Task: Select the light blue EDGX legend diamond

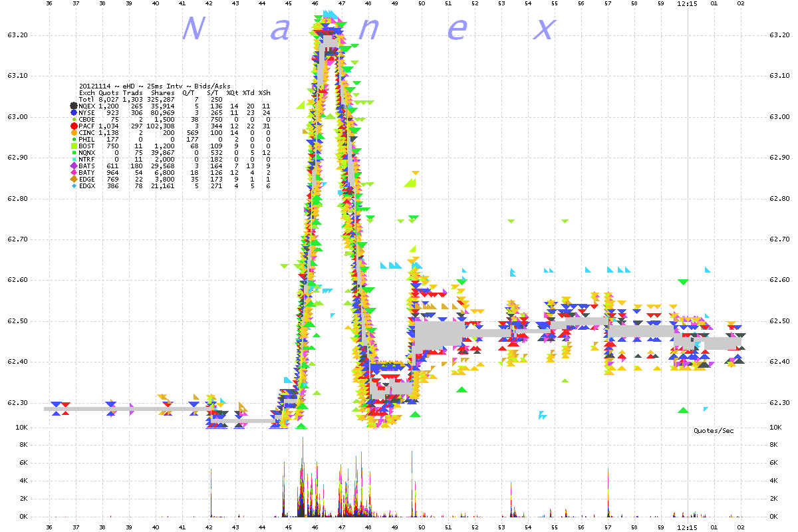Action: click(74, 186)
